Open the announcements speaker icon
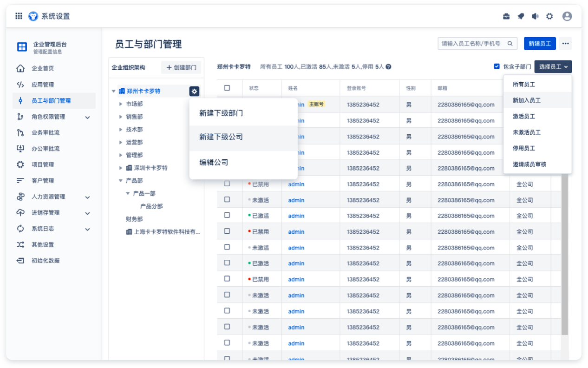This screenshot has height=368, width=588. pos(535,16)
